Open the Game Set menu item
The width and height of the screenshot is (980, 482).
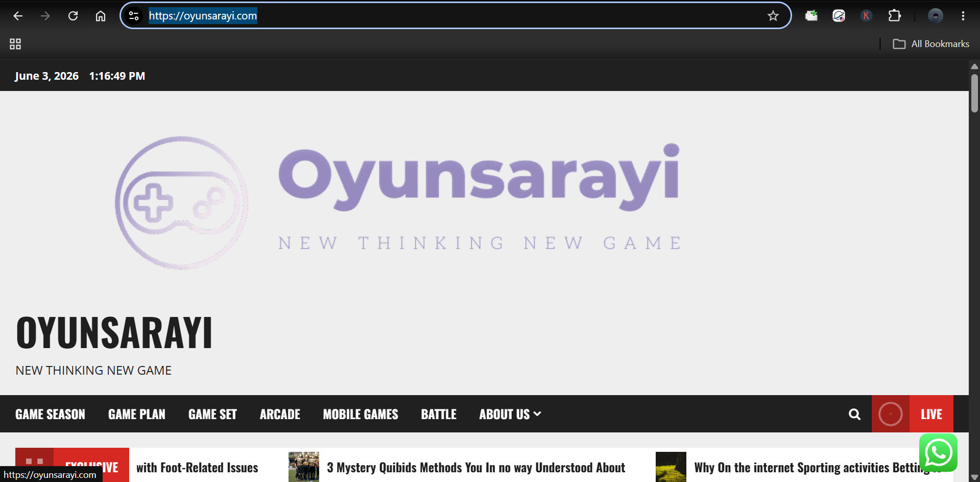pyautogui.click(x=212, y=414)
